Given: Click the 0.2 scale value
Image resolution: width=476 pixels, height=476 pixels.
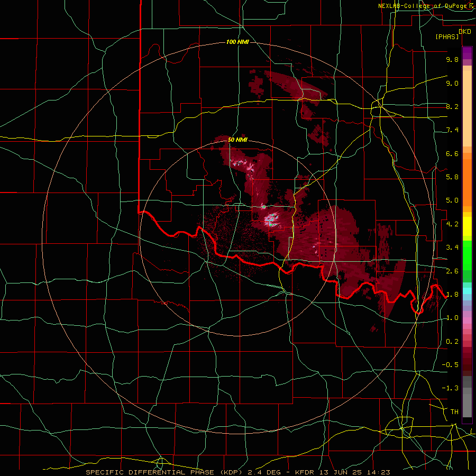Looking at the screenshot, I should tap(452, 342).
